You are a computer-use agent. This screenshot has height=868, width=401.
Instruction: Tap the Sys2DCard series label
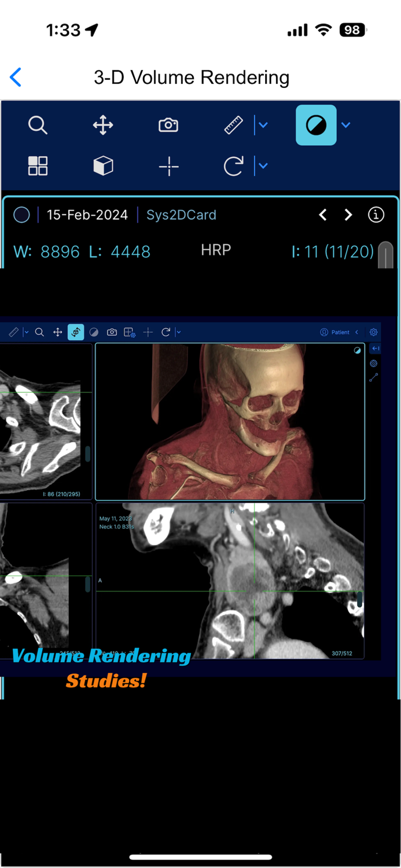click(x=181, y=215)
